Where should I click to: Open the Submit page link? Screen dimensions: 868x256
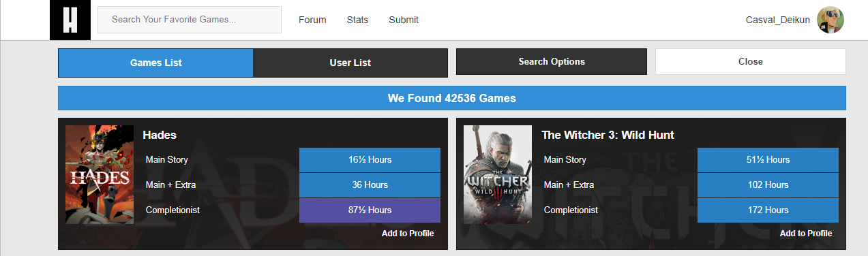(x=404, y=20)
